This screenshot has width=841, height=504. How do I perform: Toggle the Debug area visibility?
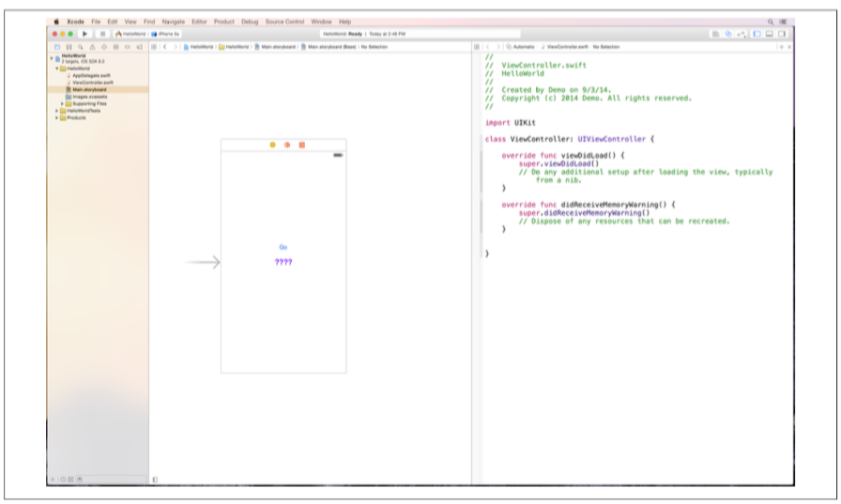click(x=770, y=34)
